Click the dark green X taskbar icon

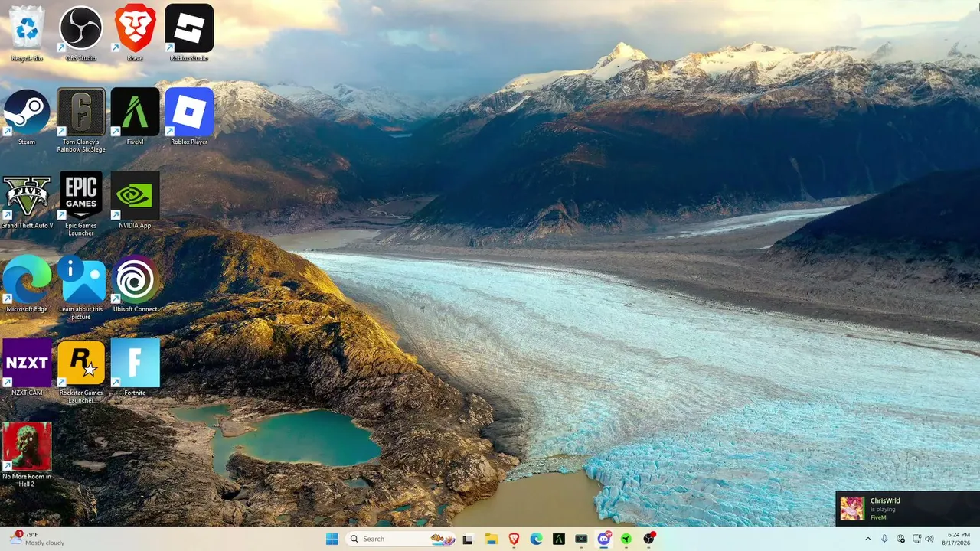[582, 539]
